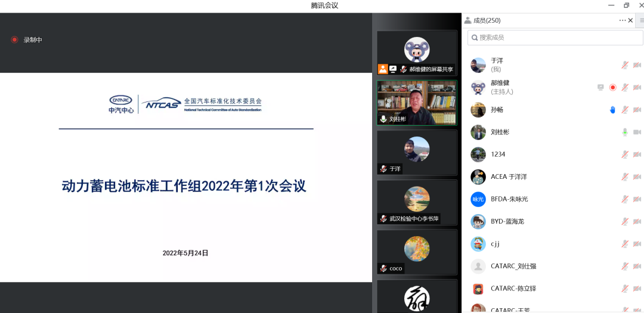The width and height of the screenshot is (644, 313).
Task: Close the members panel with the X
Action: (x=631, y=20)
